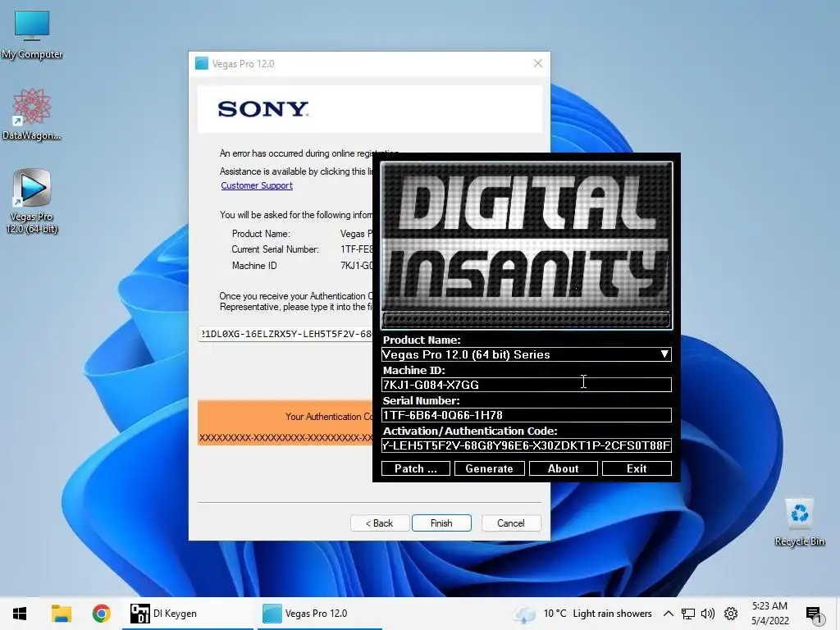Click the Exit button in keygen
The width and height of the screenshot is (840, 630).
click(637, 468)
